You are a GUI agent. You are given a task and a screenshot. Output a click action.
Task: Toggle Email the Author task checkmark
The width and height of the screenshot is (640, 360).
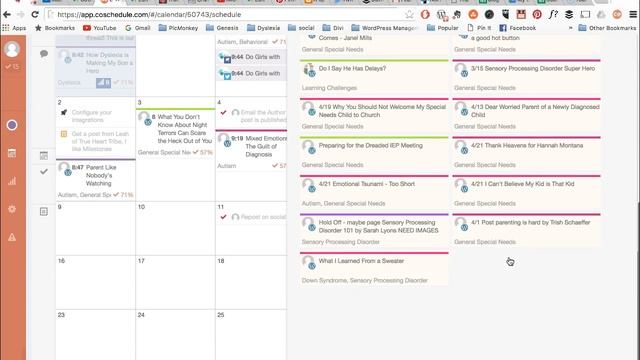point(223,112)
